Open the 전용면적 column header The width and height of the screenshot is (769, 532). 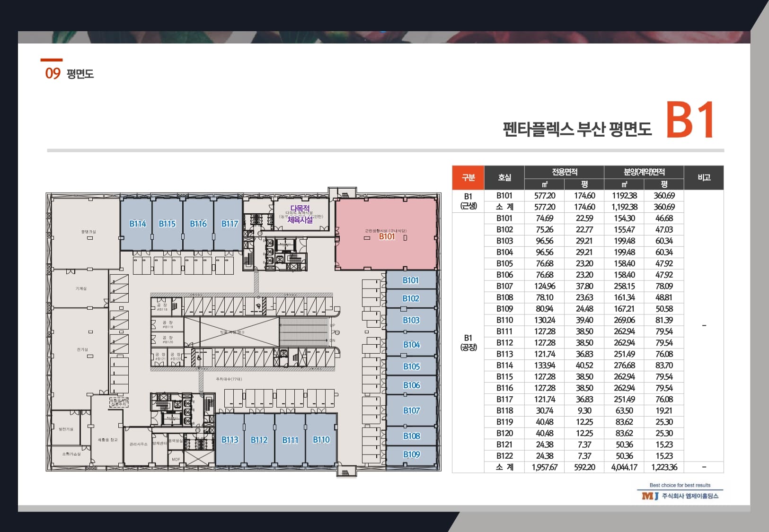click(566, 172)
